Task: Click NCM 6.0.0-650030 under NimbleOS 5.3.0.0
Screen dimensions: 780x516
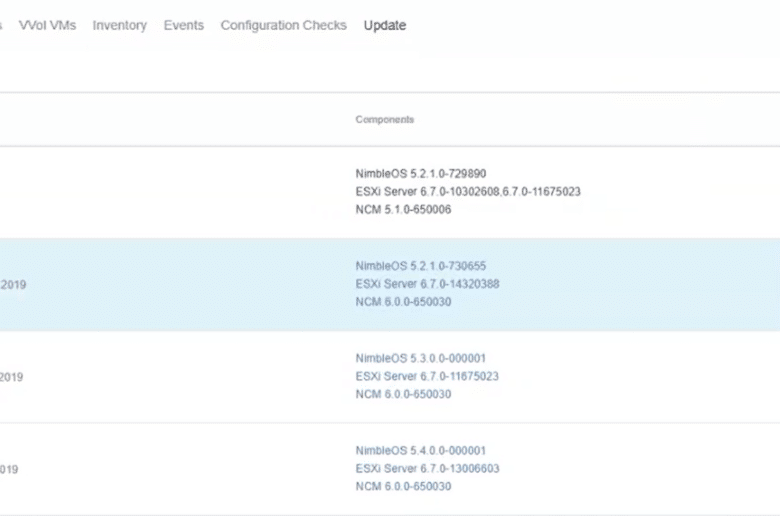Action: (403, 394)
